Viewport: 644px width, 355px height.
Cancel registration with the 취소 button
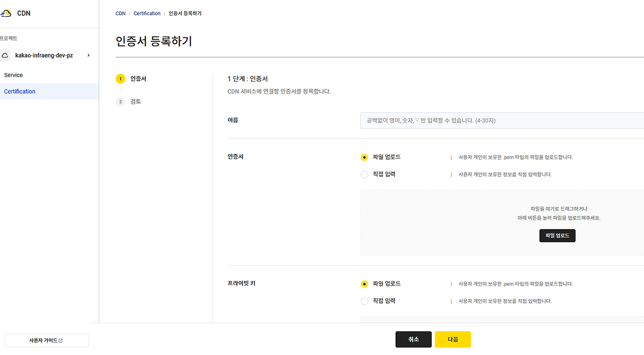click(413, 339)
